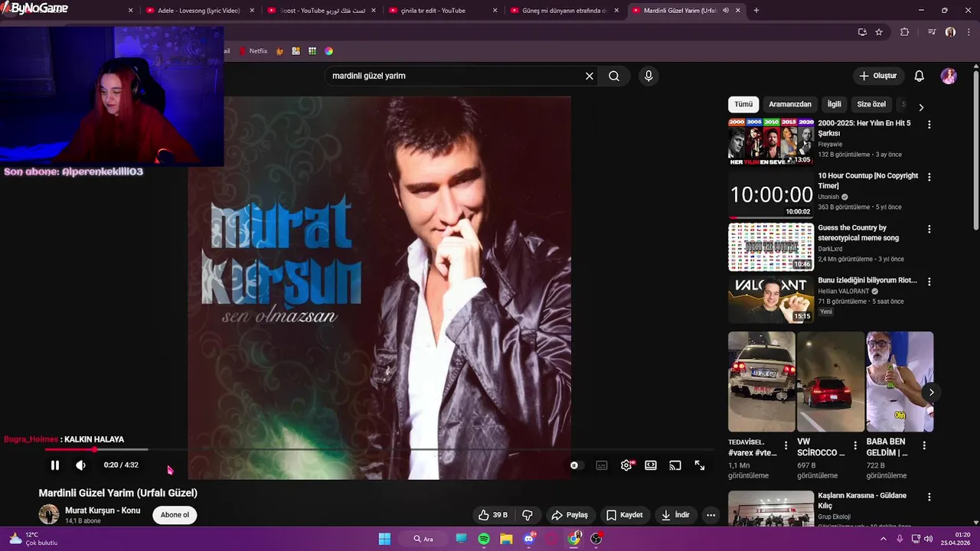Enter fullscreen mode

tap(700, 465)
